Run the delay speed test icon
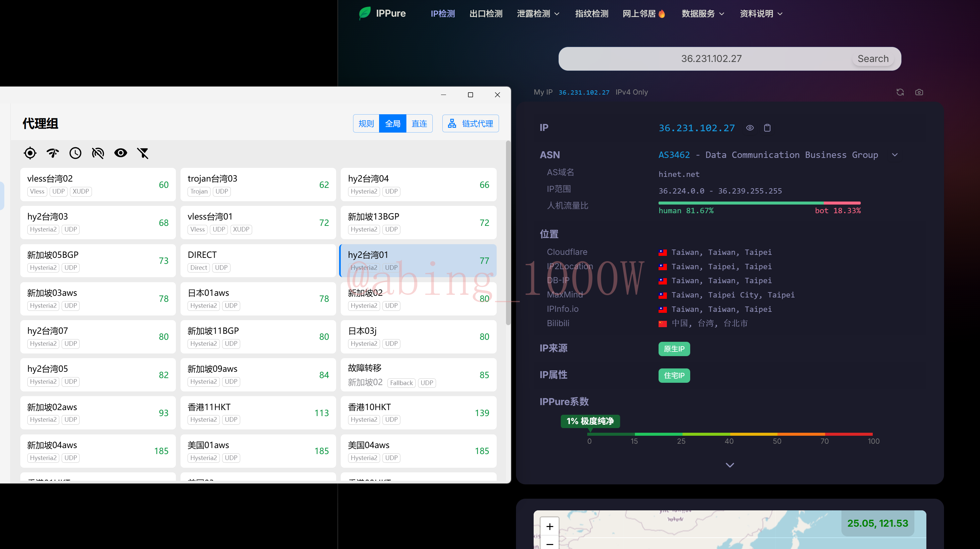This screenshot has width=980, height=549. (53, 153)
